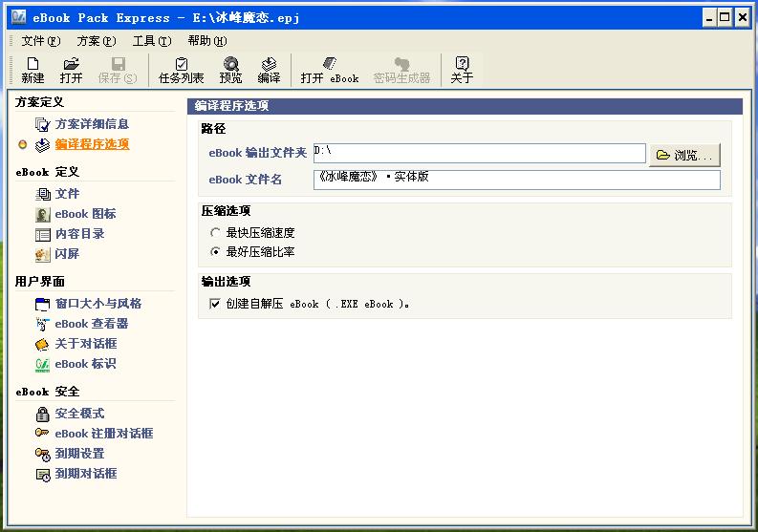Select the eBook 标识 sidebar icon
Viewport: 758px width, 532px height.
pos(43,364)
